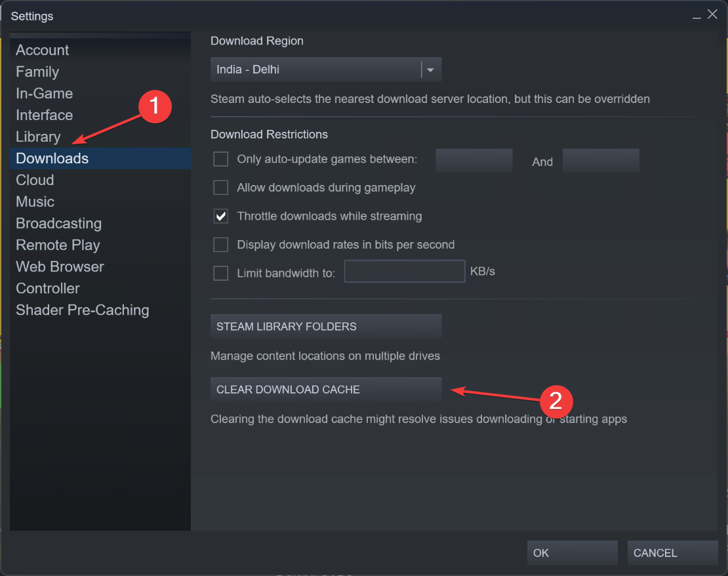Click the 'Download Restrictions' heading text
This screenshot has width=728, height=576.
(x=270, y=134)
